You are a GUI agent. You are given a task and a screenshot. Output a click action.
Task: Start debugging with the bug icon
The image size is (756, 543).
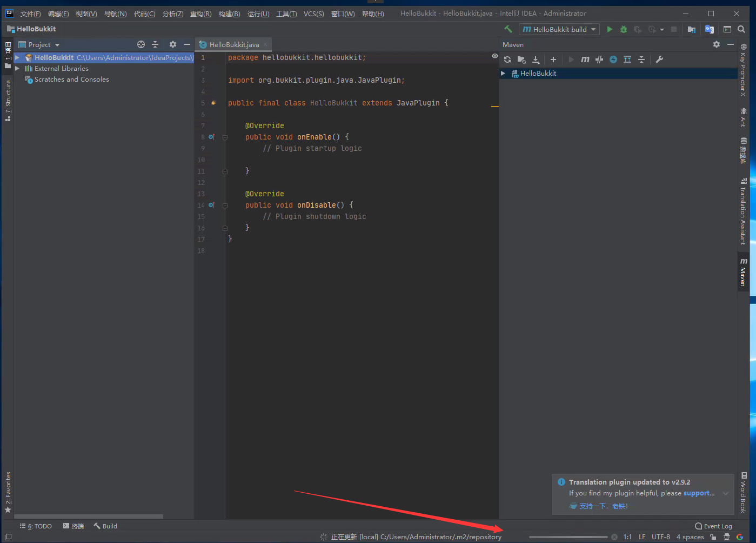point(624,29)
